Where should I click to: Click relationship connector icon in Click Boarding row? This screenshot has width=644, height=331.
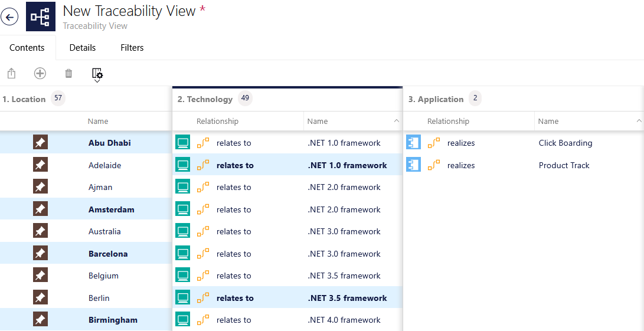tap(434, 143)
